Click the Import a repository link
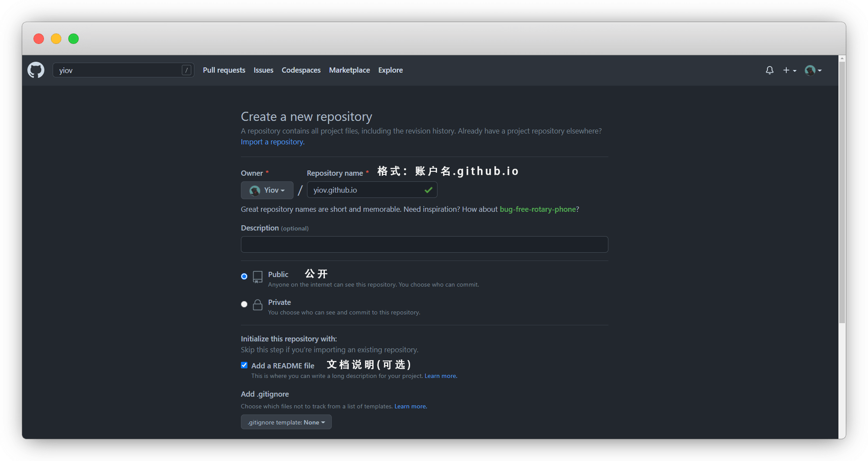 click(x=272, y=142)
